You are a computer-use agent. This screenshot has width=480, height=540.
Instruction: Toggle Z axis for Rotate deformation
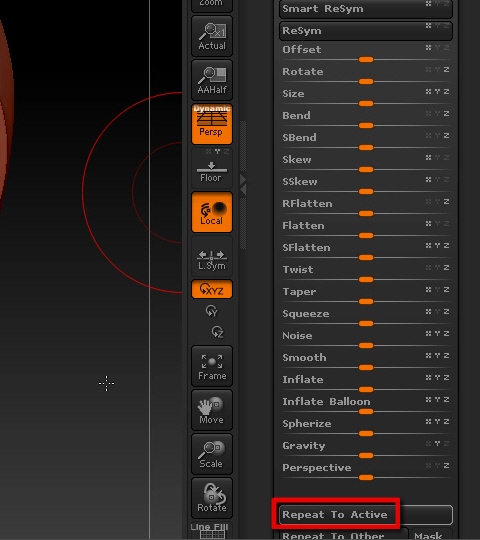(446, 70)
